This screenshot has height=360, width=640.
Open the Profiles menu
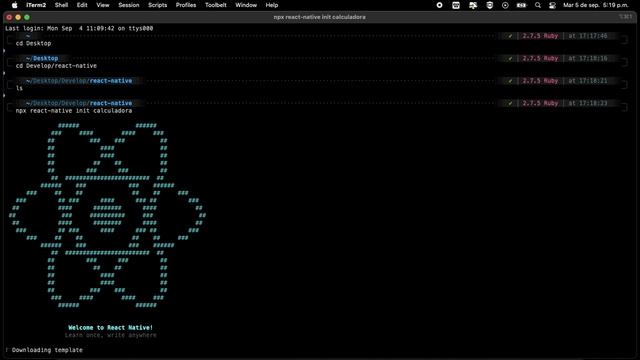pyautogui.click(x=186, y=5)
